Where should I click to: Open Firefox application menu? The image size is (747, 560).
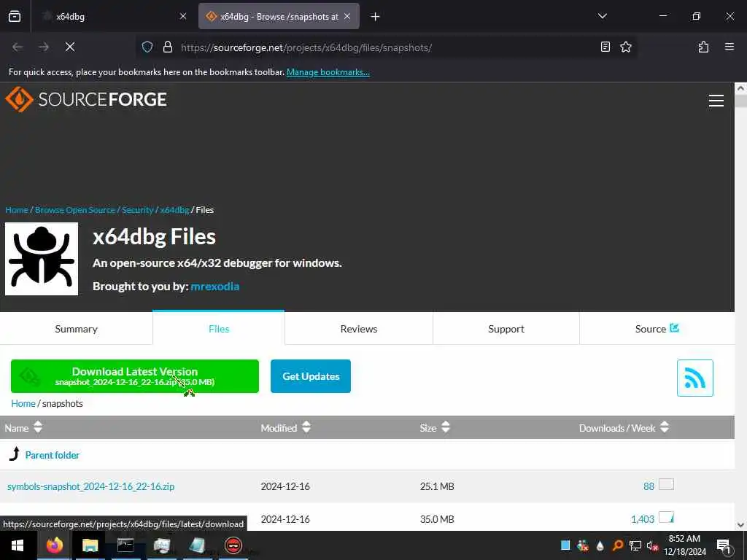point(729,47)
